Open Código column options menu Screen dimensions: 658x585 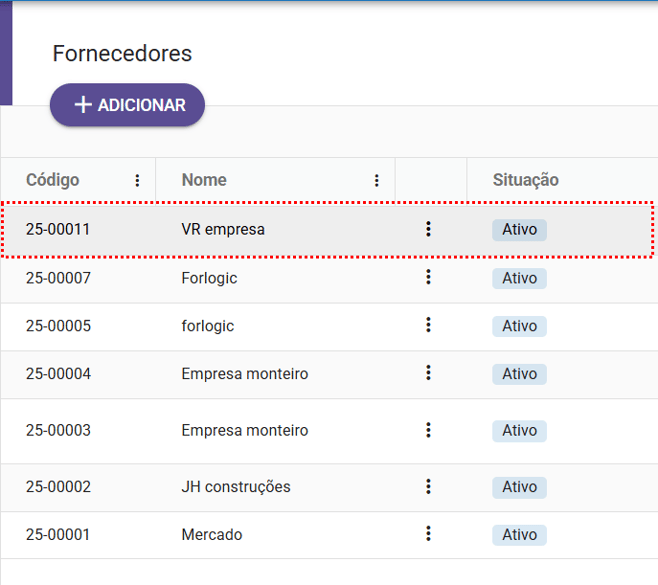pos(137,181)
